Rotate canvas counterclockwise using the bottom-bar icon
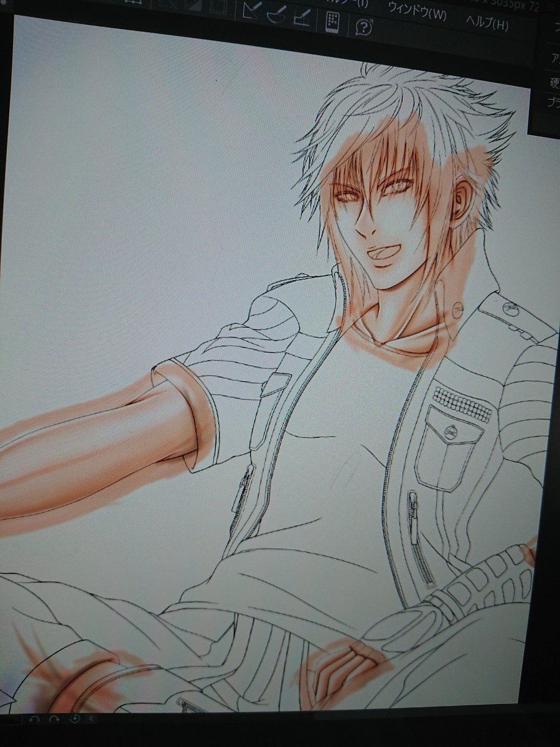 pyautogui.click(x=35, y=718)
